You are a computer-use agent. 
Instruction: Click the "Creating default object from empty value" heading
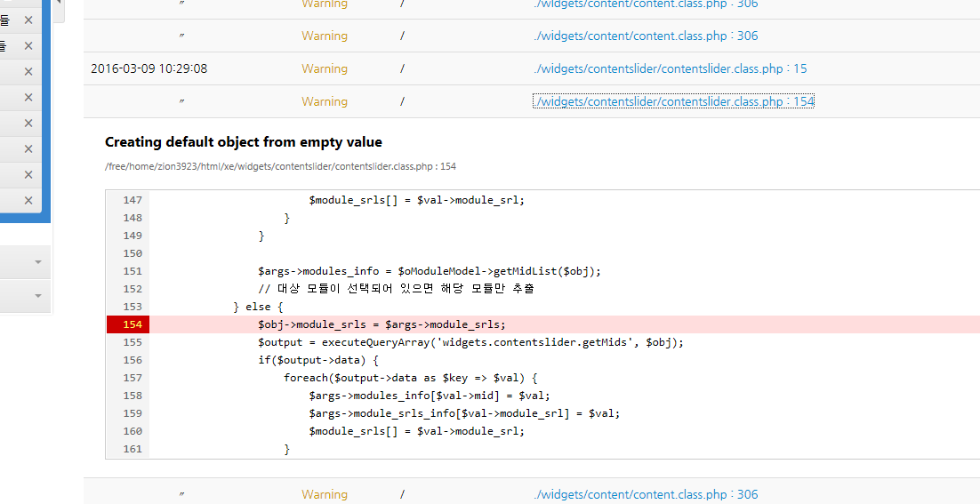click(x=243, y=142)
